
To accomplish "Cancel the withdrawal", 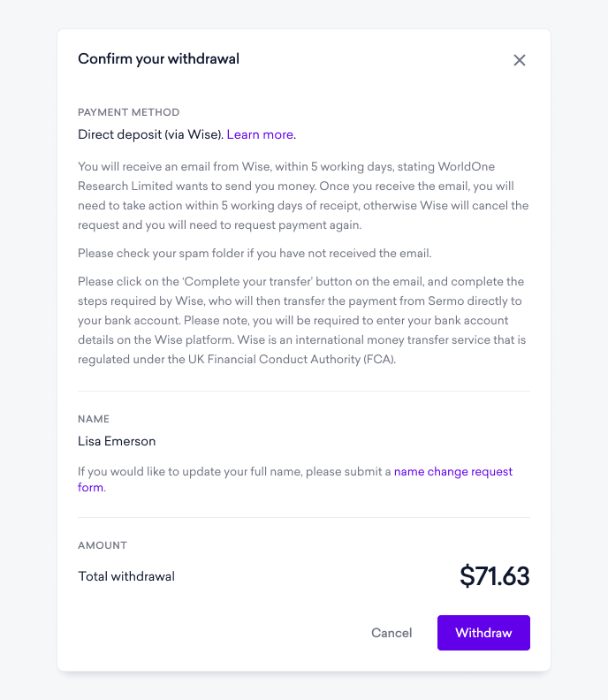I will click(391, 633).
